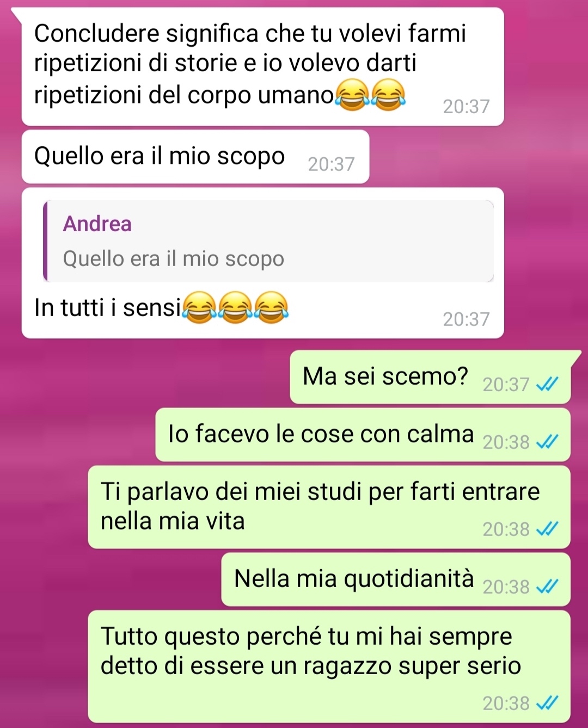Select the message starting 'Concludere significa'
Image resolution: width=588 pixels, height=728 pixels.
point(263,67)
